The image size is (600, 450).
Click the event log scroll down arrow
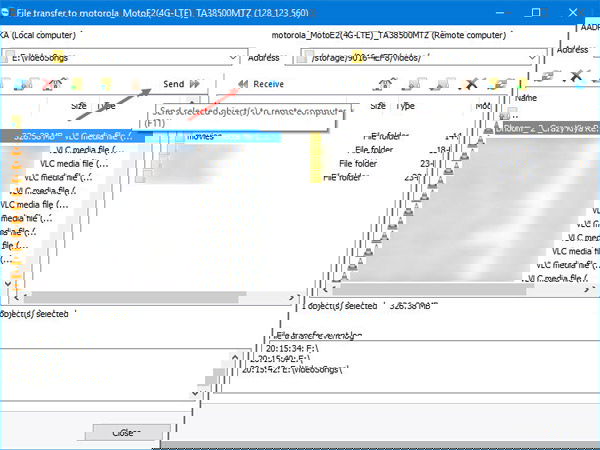pos(195,393)
